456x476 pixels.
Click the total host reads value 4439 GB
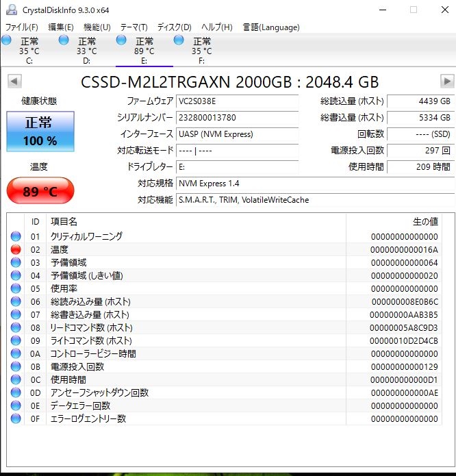[x=421, y=101]
